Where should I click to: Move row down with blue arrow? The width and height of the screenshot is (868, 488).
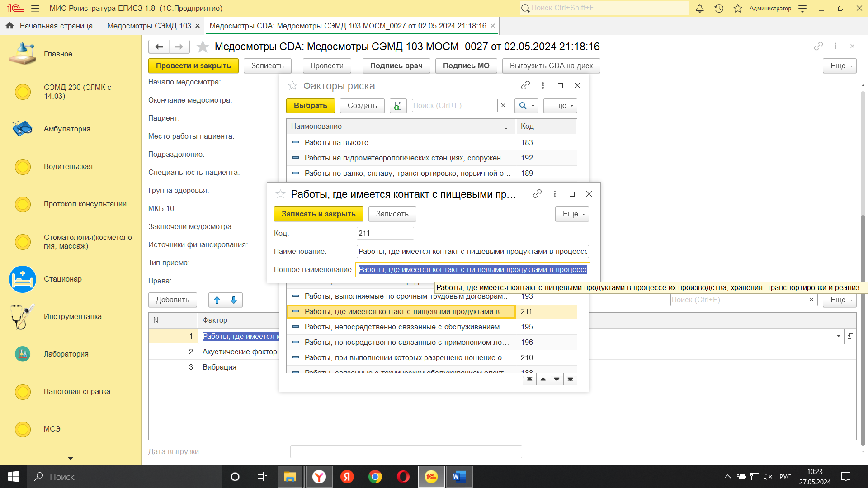point(234,300)
